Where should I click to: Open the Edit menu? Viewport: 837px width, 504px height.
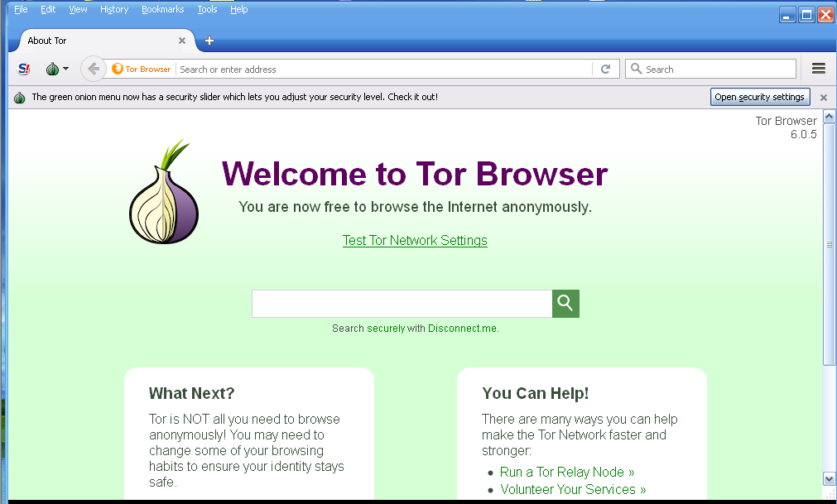tap(48, 9)
